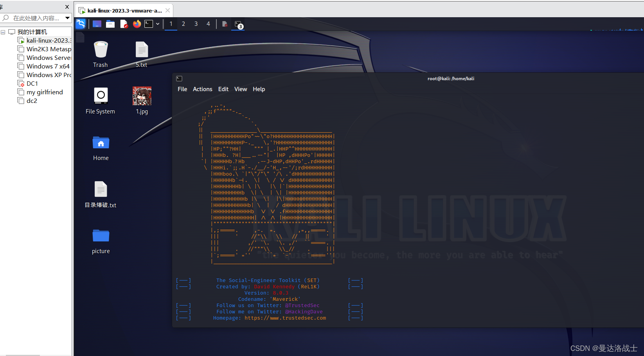Screen dimensions: 644x356
Task: Click the terminal window menu icon
Action: coord(179,79)
